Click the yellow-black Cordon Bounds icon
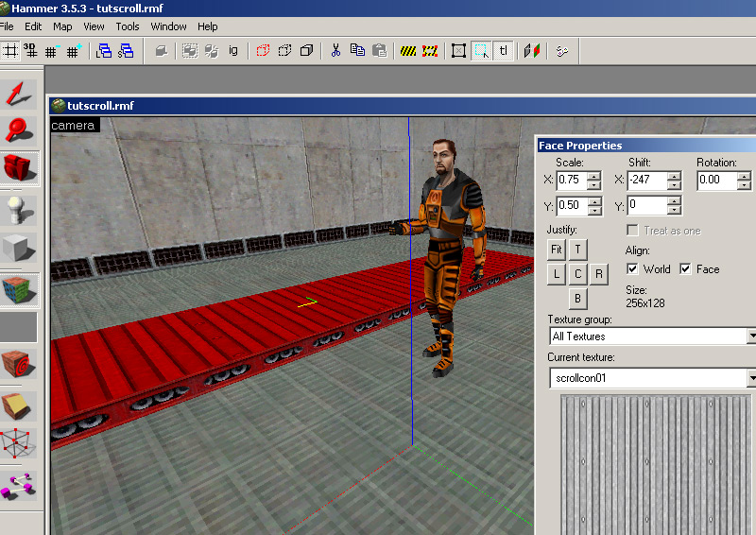 [x=408, y=51]
